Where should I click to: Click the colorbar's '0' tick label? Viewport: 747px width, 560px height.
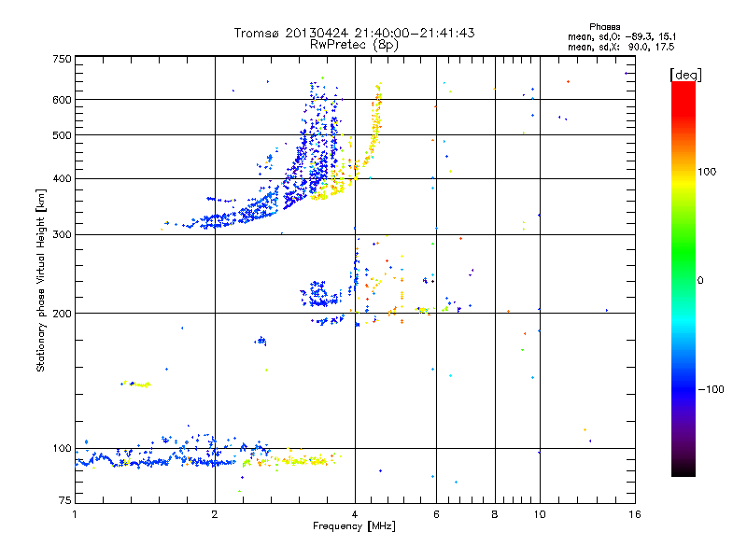click(700, 281)
